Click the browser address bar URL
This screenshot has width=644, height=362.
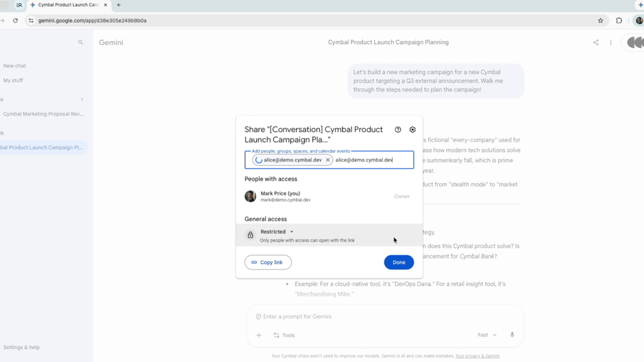click(92, 21)
